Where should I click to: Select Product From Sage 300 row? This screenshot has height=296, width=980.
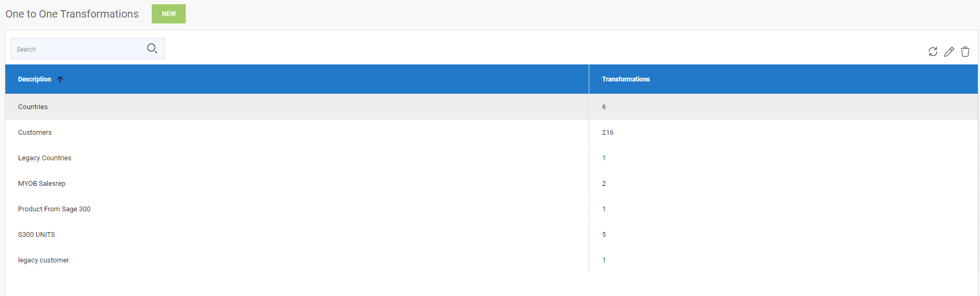click(54, 209)
